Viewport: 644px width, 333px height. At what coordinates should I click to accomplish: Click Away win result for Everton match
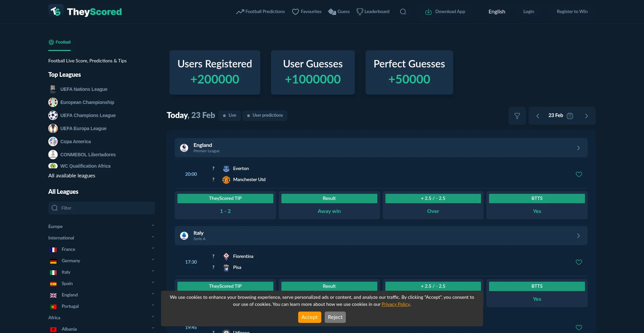(x=329, y=211)
